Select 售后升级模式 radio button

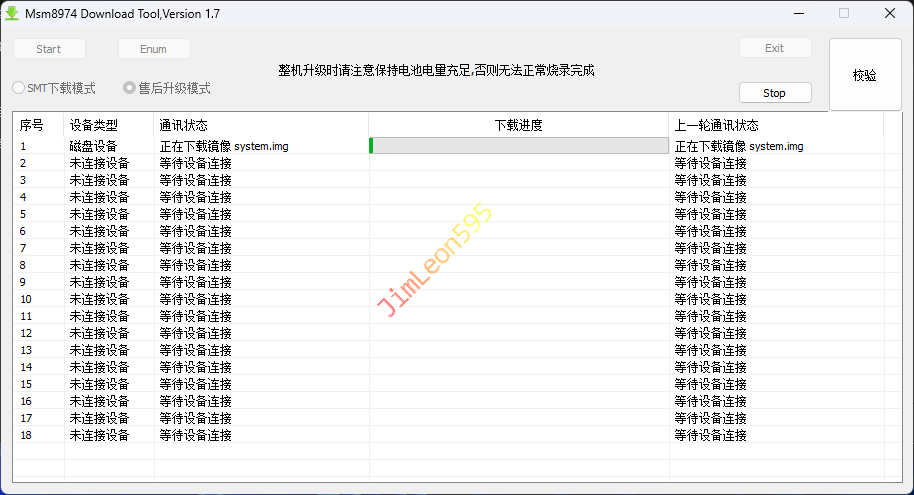pyautogui.click(x=129, y=88)
